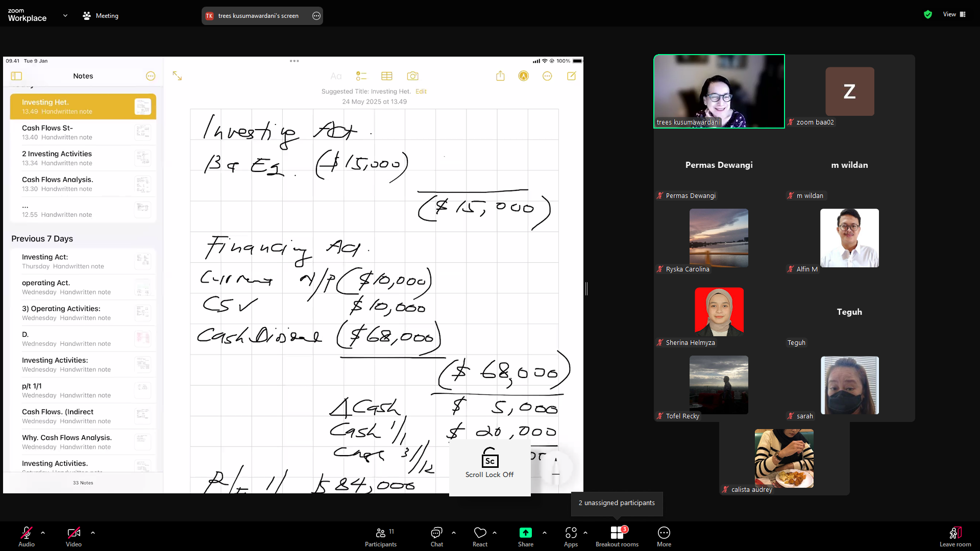This screenshot has width=980, height=551.
Task: Expand audio options arrow
Action: click(x=43, y=533)
